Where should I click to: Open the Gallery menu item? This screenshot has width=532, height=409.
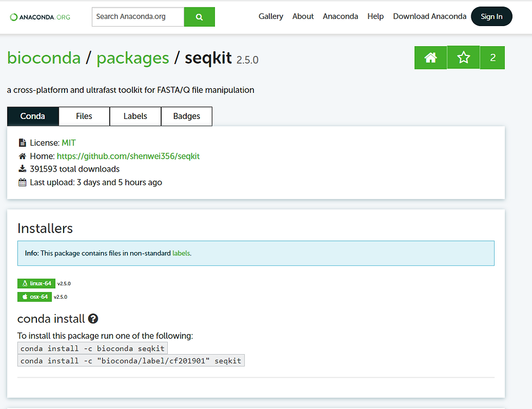click(x=271, y=16)
